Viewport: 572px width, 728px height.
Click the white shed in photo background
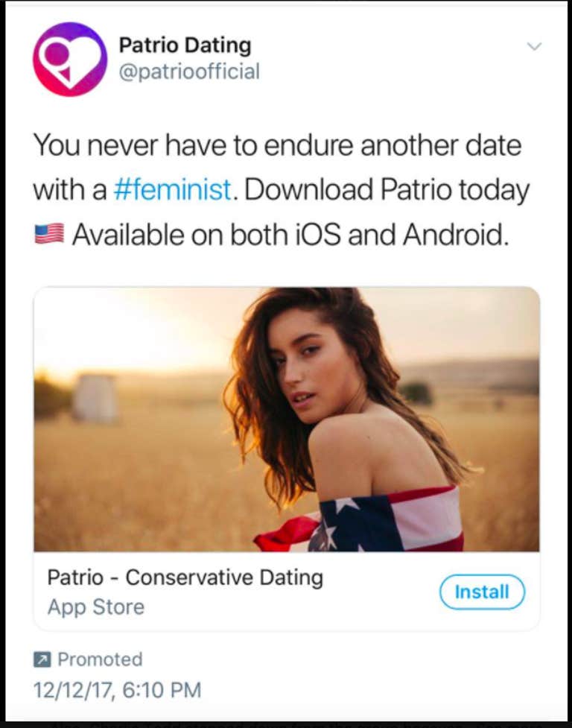click(x=95, y=399)
